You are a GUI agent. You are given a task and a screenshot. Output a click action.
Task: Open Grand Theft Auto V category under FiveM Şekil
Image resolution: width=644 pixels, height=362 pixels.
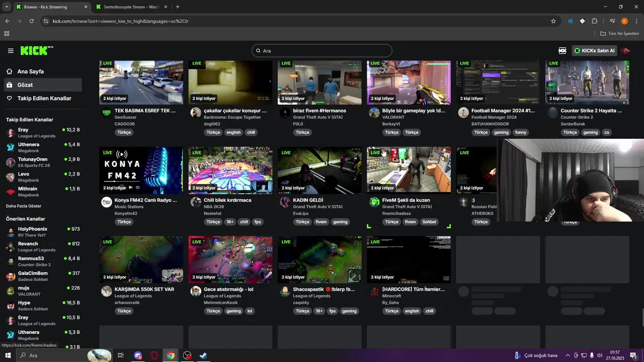(x=407, y=207)
